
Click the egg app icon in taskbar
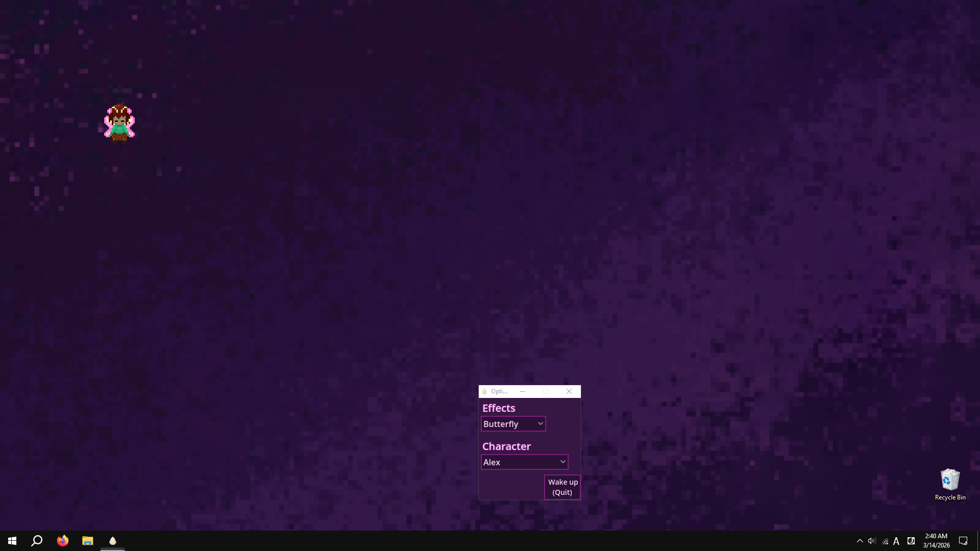[x=113, y=541]
